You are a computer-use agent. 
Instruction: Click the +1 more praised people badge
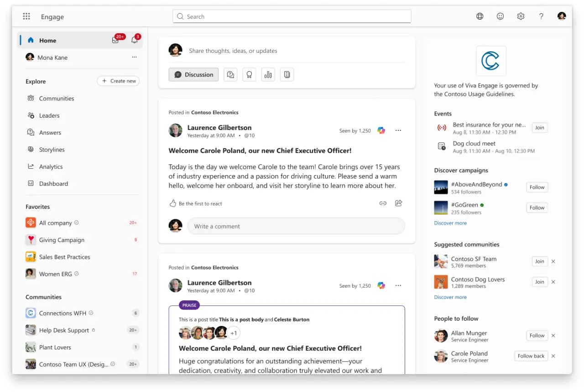click(x=234, y=333)
